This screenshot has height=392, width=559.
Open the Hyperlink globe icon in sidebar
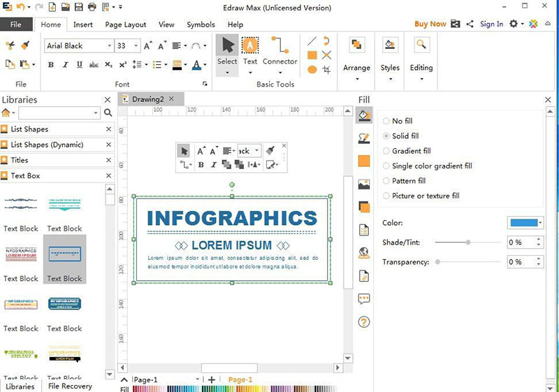[363, 253]
